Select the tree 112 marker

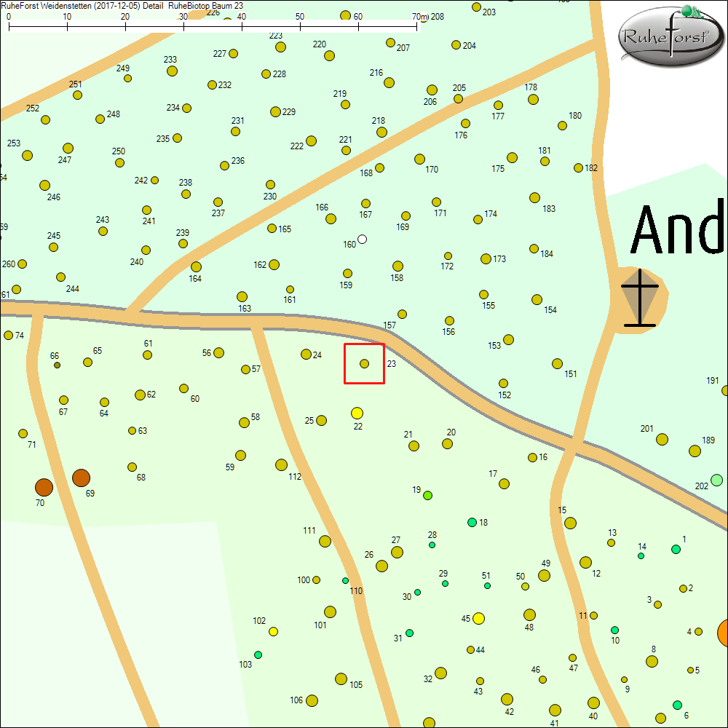281,464
